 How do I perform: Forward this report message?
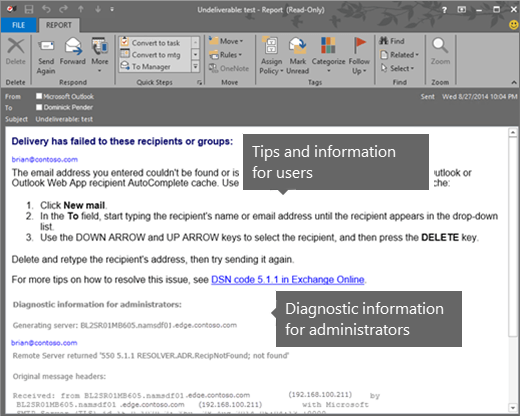tap(73, 51)
